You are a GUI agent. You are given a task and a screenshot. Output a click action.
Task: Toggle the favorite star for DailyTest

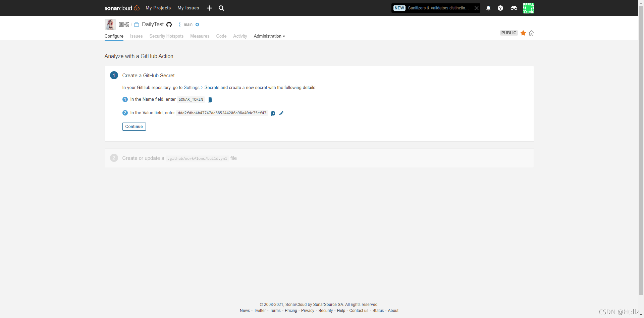[523, 33]
